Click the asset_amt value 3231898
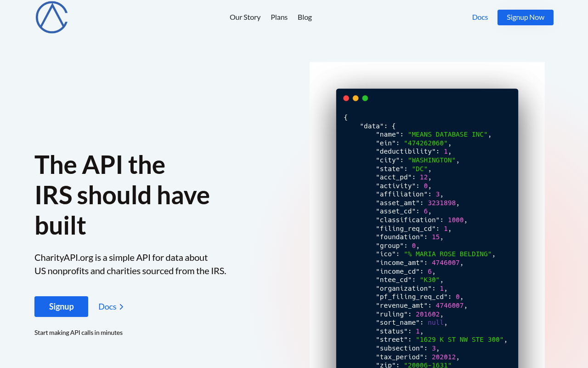Screen dimensions: 588x368 [x=442, y=203]
